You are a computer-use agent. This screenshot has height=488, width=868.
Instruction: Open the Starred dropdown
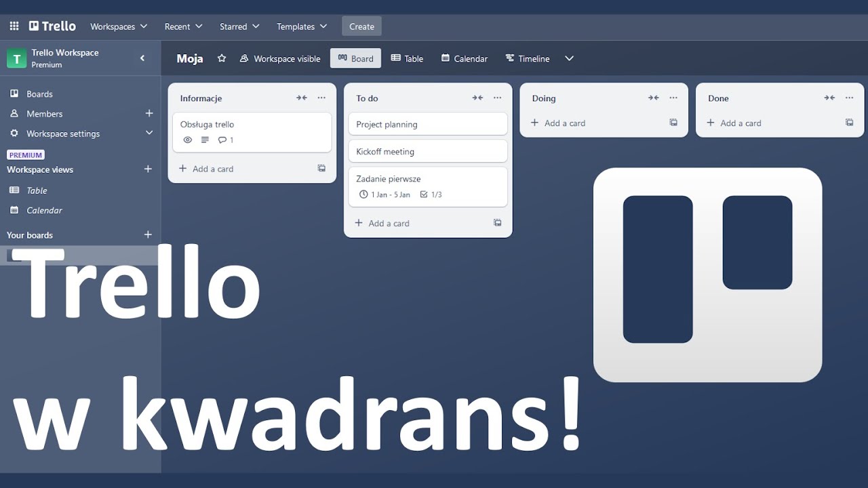click(239, 26)
